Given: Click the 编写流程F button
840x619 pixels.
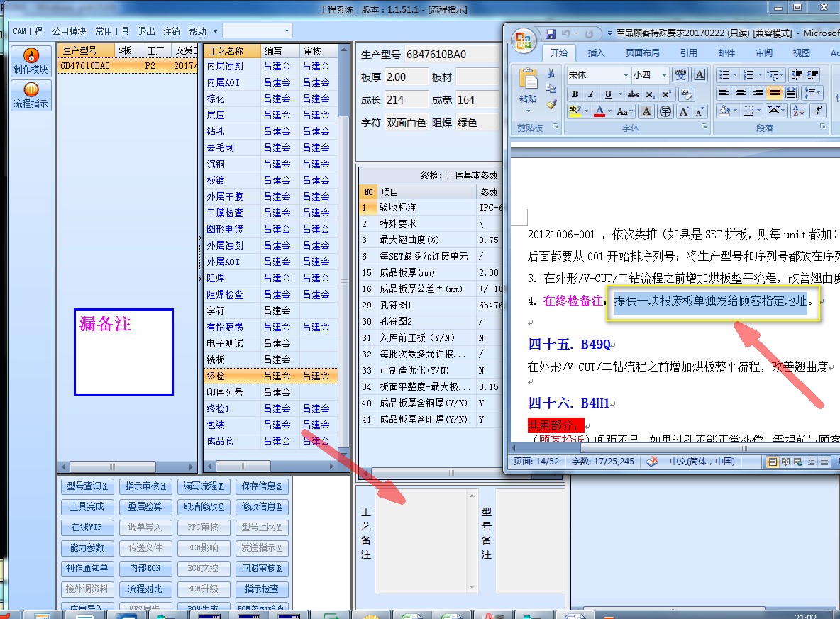Looking at the screenshot, I should click(203, 486).
